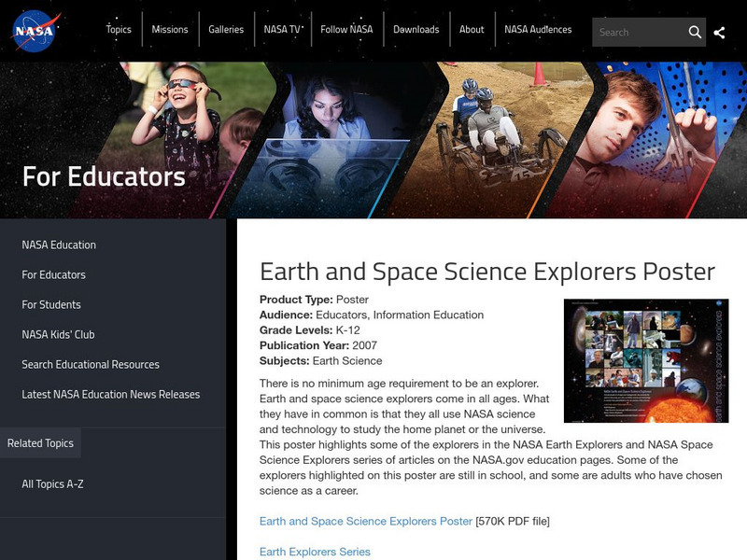Click the Grade Levels K-12 text

coord(310,330)
